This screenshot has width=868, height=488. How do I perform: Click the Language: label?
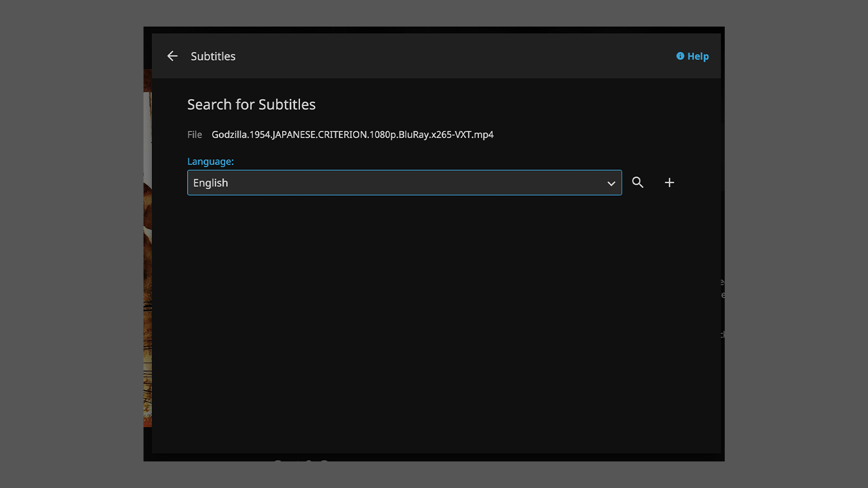click(x=210, y=161)
